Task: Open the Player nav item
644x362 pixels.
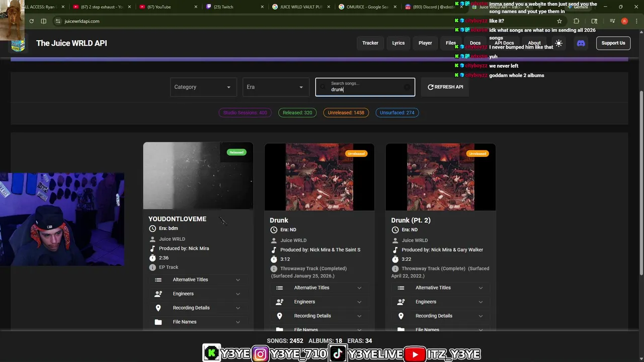Action: click(425, 43)
